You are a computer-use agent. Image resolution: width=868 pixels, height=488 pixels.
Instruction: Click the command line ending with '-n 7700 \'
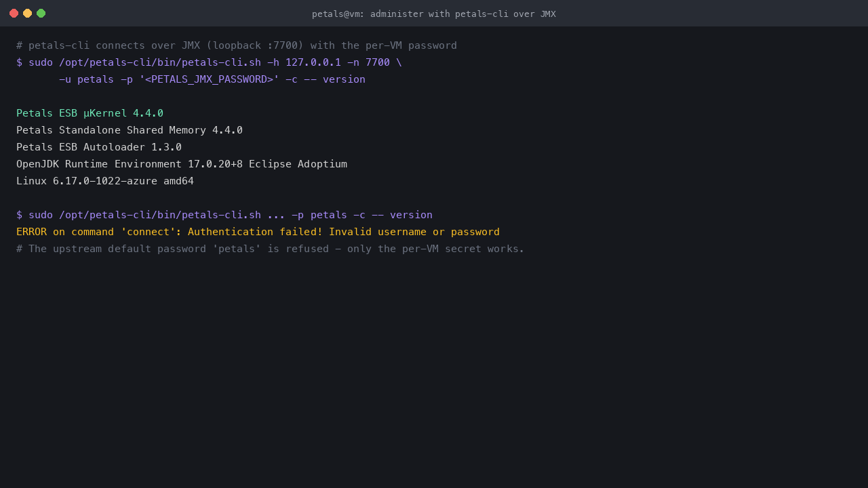209,62
